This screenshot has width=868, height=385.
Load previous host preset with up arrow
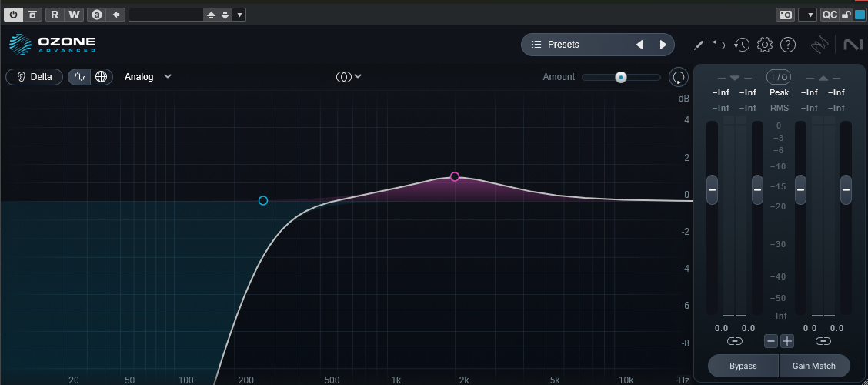211,15
